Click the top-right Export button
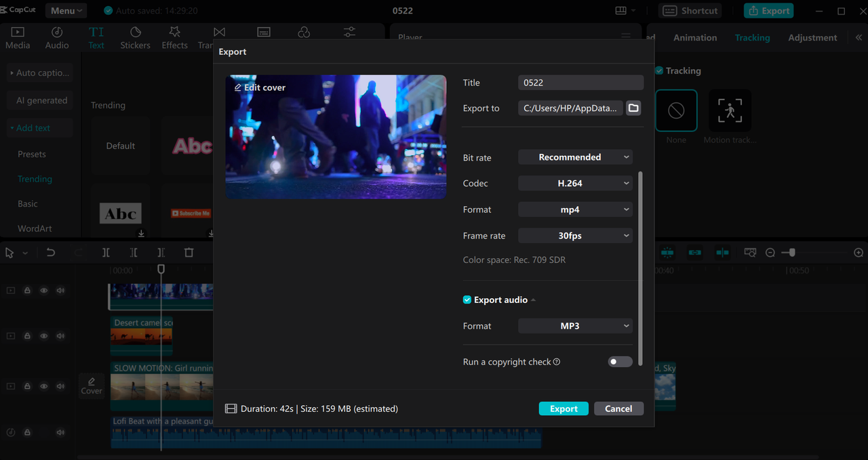This screenshot has width=868, height=460. [x=768, y=10]
